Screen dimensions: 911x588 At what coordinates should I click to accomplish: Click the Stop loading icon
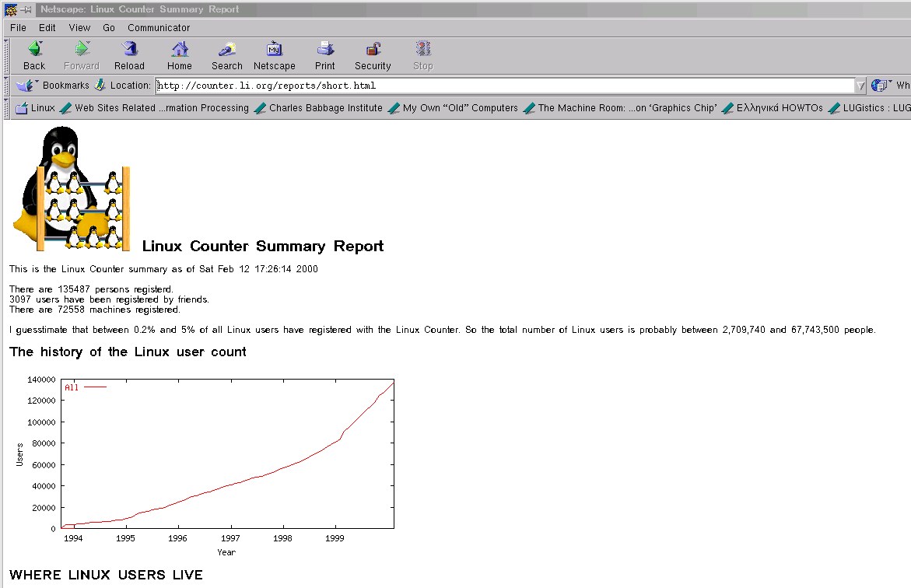[x=422, y=51]
